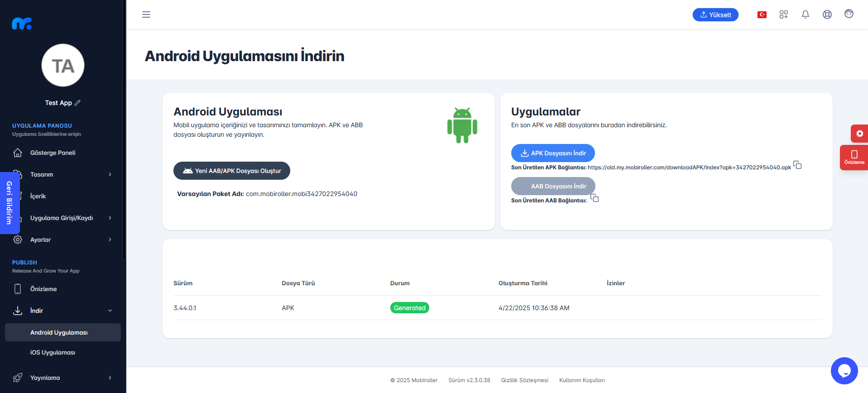Click the Önizleme phone icon in sidebar
The image size is (868, 393).
click(18, 289)
